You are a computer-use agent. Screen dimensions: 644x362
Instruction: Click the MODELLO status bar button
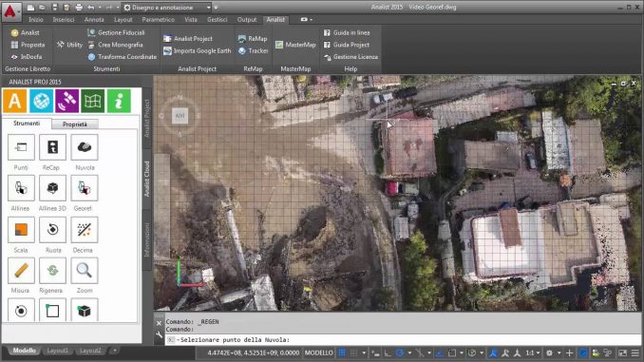[319, 352]
